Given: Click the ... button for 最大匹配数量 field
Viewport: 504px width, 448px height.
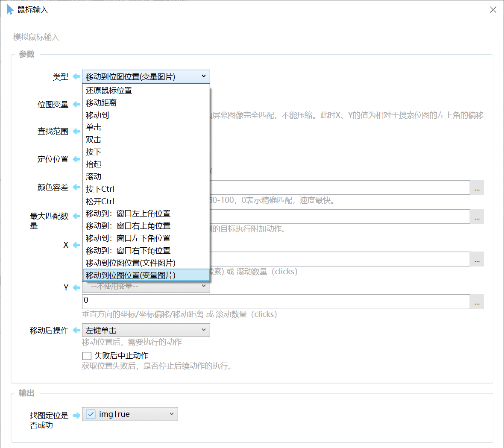Looking at the screenshot, I should [x=477, y=217].
